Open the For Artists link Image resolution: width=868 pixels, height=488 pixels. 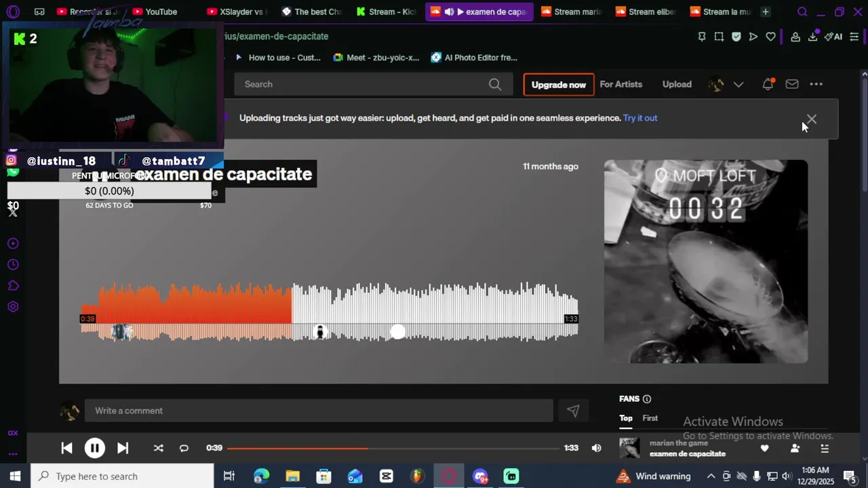[620, 84]
